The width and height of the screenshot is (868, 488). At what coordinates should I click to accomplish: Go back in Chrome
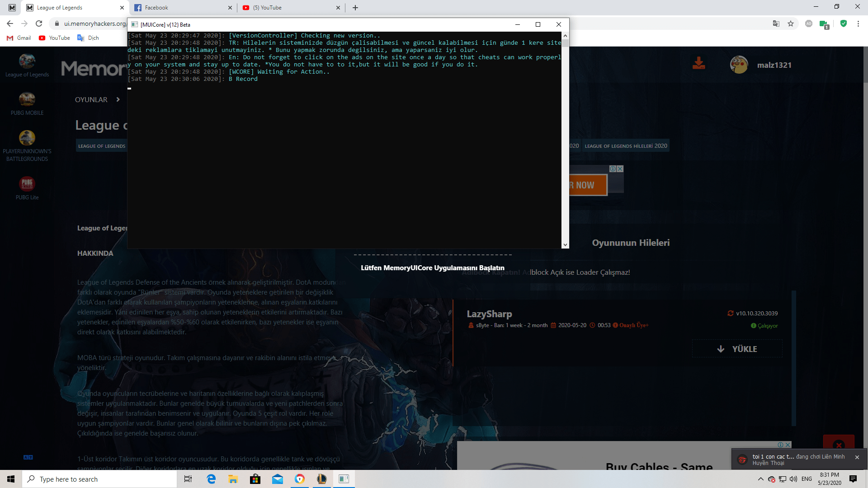click(x=10, y=23)
